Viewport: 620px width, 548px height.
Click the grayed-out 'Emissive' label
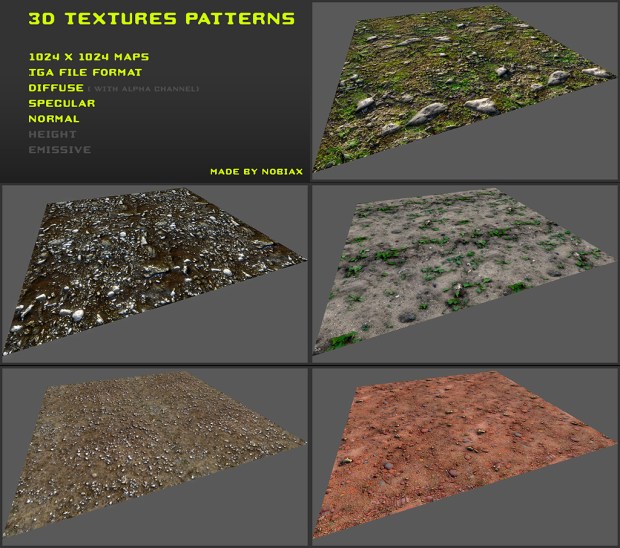coord(60,149)
